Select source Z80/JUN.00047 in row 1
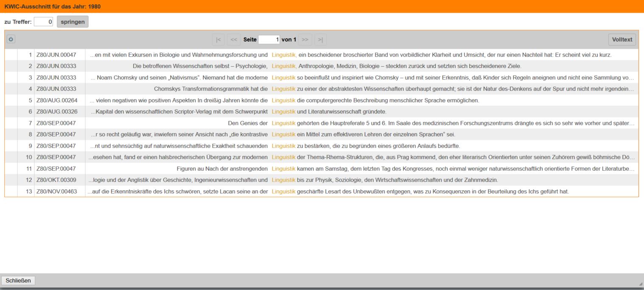 tap(56, 55)
